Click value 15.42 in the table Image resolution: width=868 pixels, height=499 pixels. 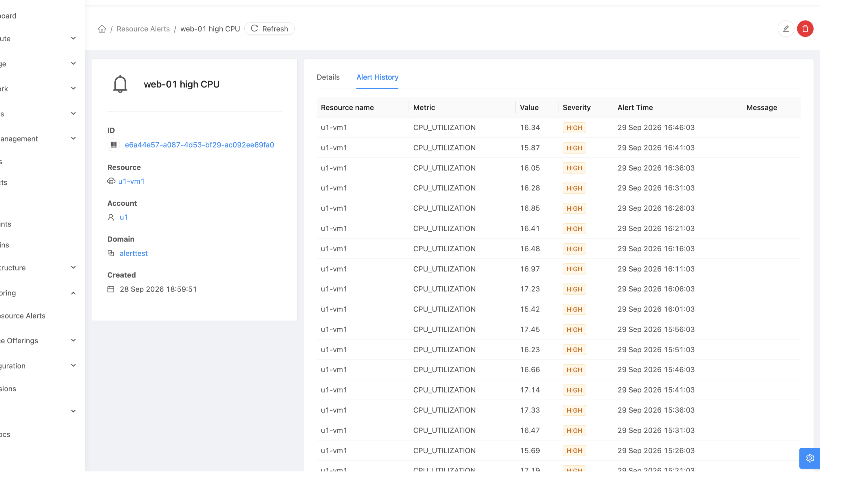[530, 310]
